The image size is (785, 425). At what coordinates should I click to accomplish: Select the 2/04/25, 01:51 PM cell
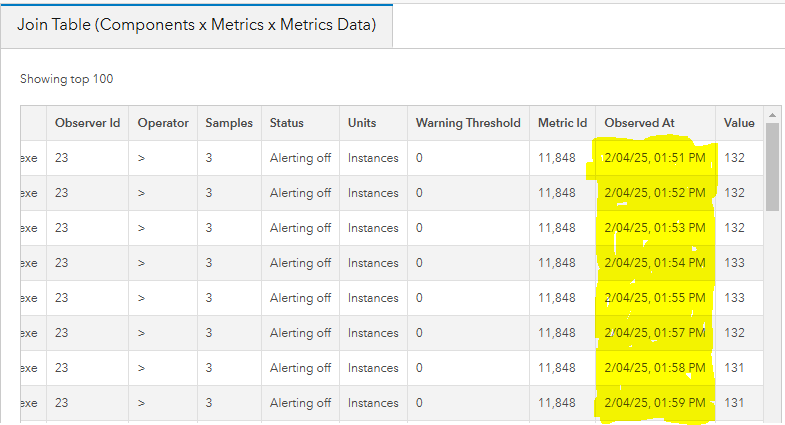coord(655,158)
